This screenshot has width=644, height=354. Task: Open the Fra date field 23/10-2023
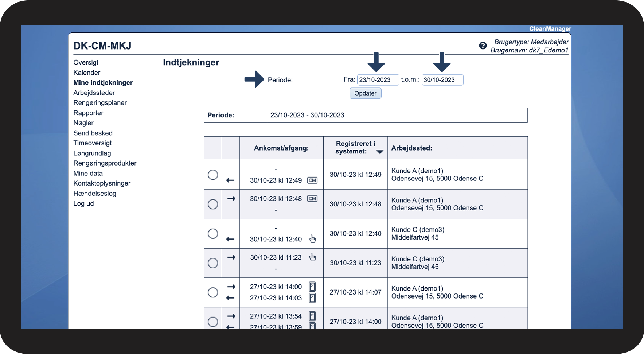pyautogui.click(x=378, y=80)
